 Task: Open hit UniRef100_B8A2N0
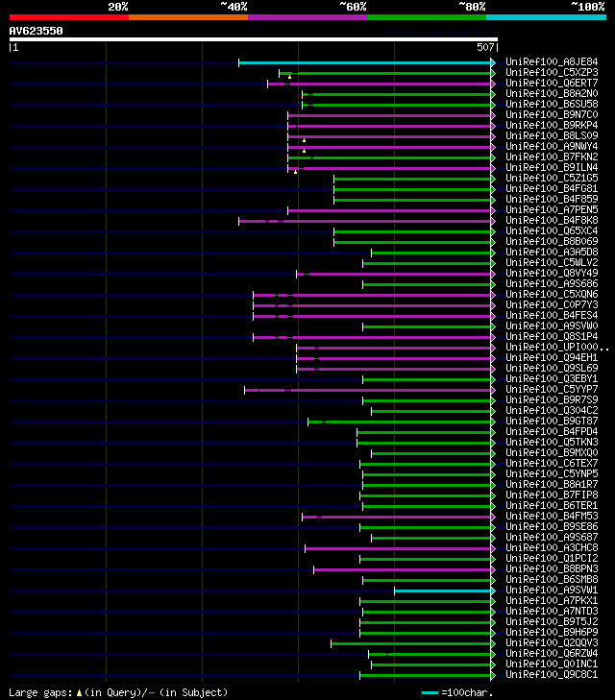coord(552,93)
